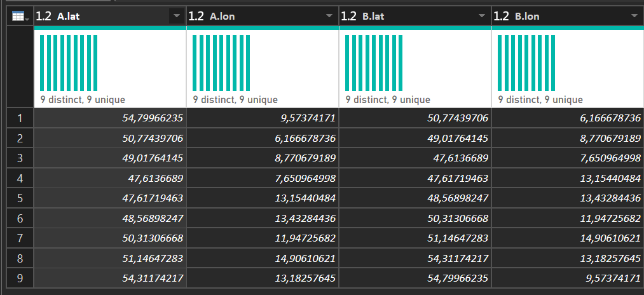This screenshot has height=295, width=644.
Task: Click A.lat cell 51,14647283 in row 8
Action: (x=110, y=258)
